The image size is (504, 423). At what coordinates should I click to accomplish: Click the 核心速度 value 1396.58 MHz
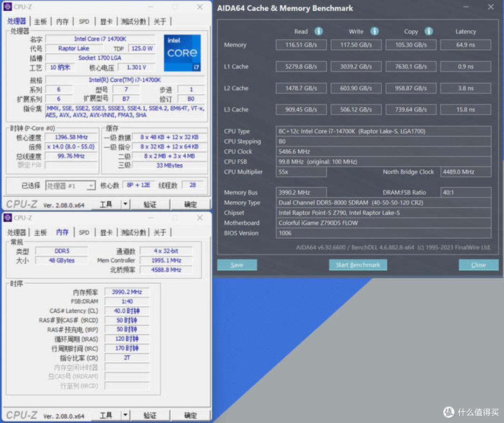[71, 137]
